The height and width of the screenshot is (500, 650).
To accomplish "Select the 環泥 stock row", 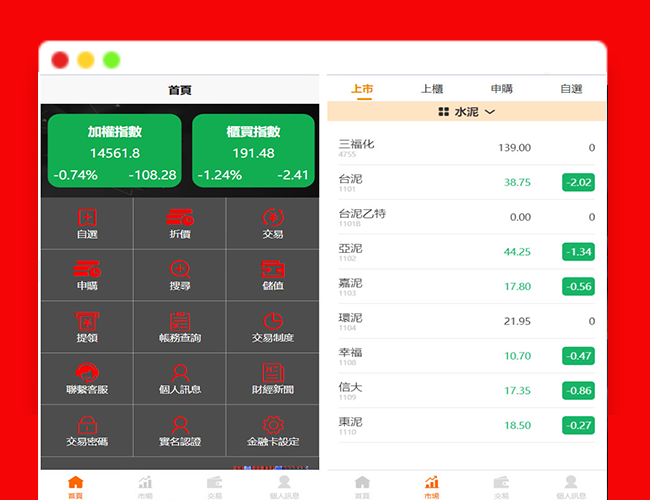I will (466, 321).
